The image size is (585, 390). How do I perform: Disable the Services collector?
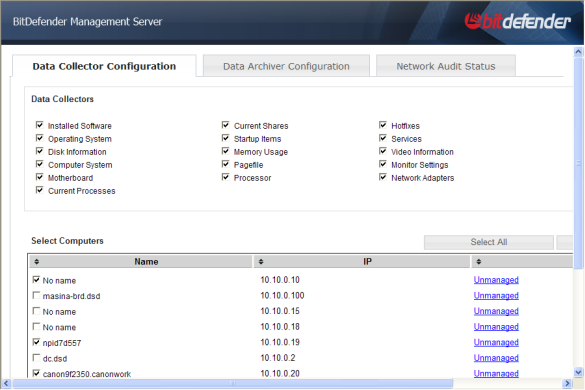coord(383,138)
